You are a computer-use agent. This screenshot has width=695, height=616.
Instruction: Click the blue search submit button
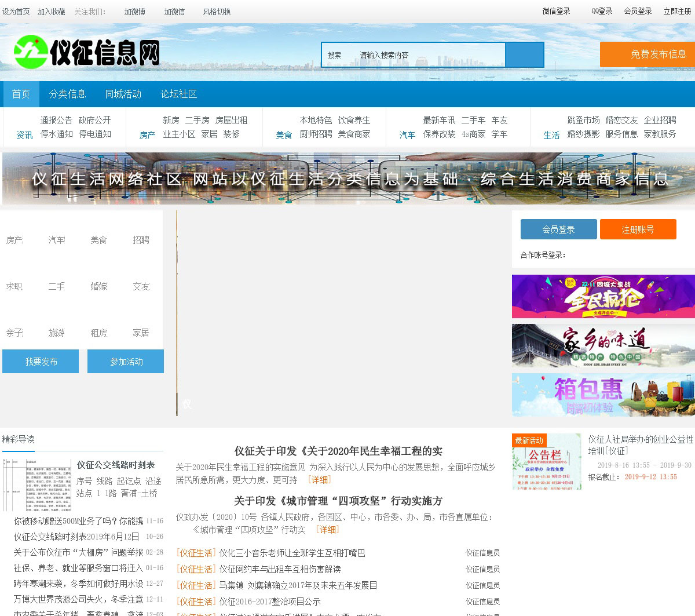tap(524, 55)
